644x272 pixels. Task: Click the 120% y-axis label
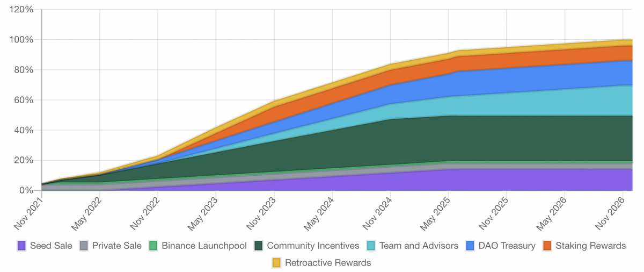tap(21, 10)
